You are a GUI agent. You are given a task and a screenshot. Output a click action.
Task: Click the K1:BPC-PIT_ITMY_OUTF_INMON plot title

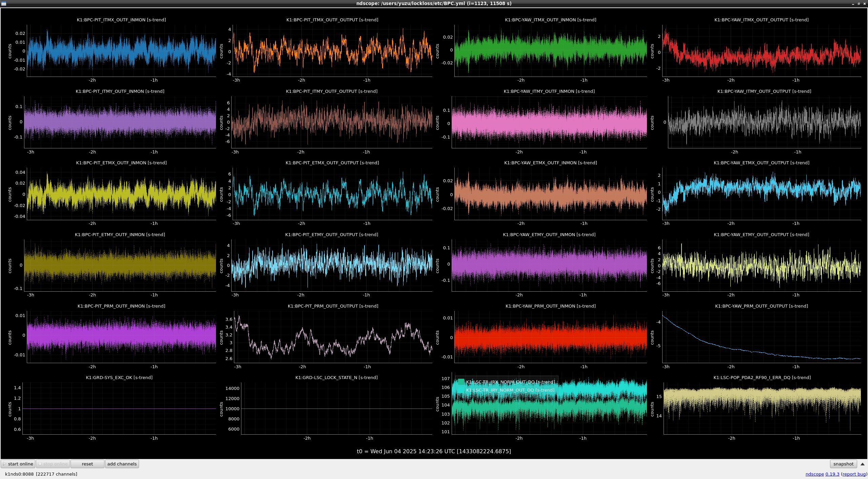(x=120, y=91)
